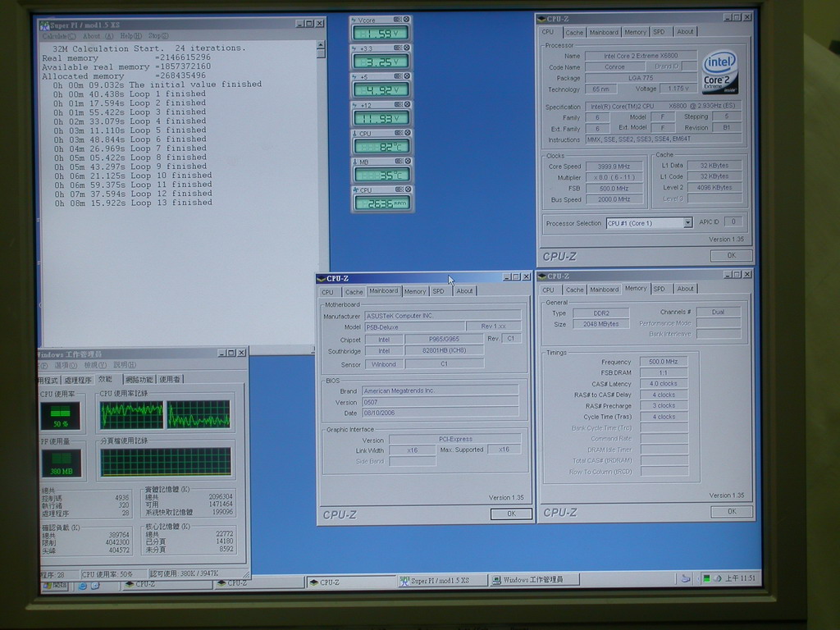Image resolution: width=840 pixels, height=630 pixels.
Task: Click the Super PI title bar icon
Action: coord(44,25)
